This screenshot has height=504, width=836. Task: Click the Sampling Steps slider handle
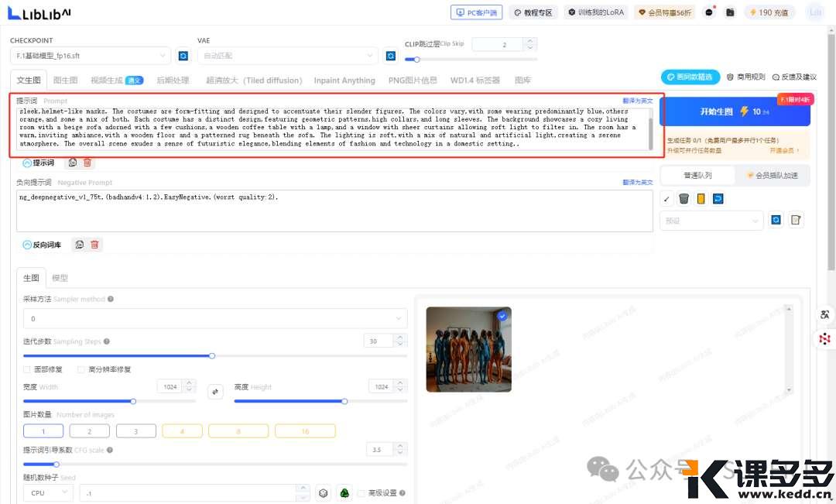tap(212, 356)
